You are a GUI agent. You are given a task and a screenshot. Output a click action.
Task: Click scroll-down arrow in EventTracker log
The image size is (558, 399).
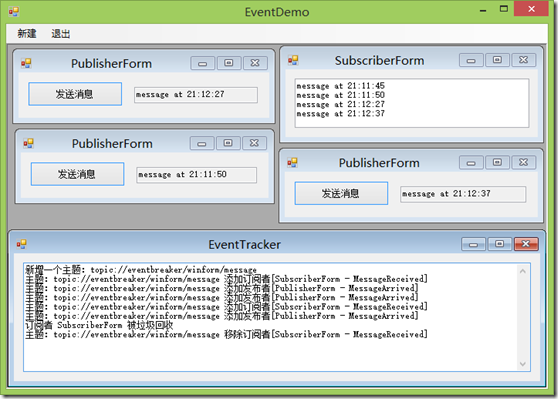click(x=522, y=364)
